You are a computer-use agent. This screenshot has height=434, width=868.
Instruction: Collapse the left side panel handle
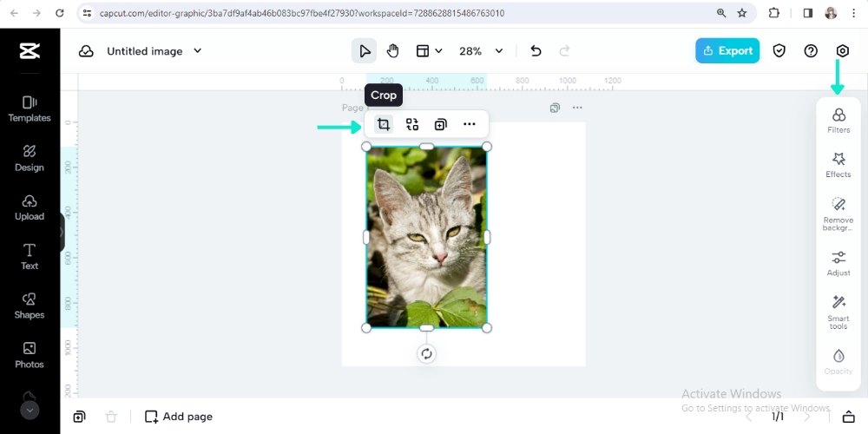62,233
